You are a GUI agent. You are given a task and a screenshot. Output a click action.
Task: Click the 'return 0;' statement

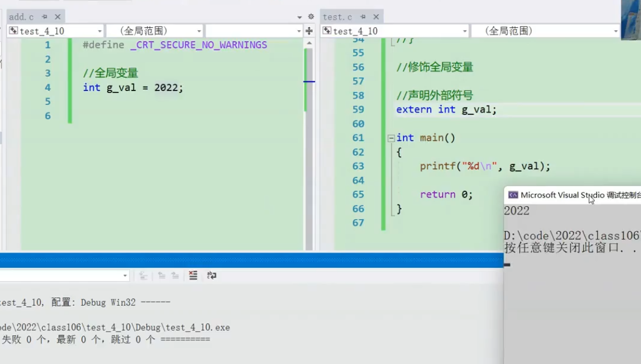click(x=446, y=194)
